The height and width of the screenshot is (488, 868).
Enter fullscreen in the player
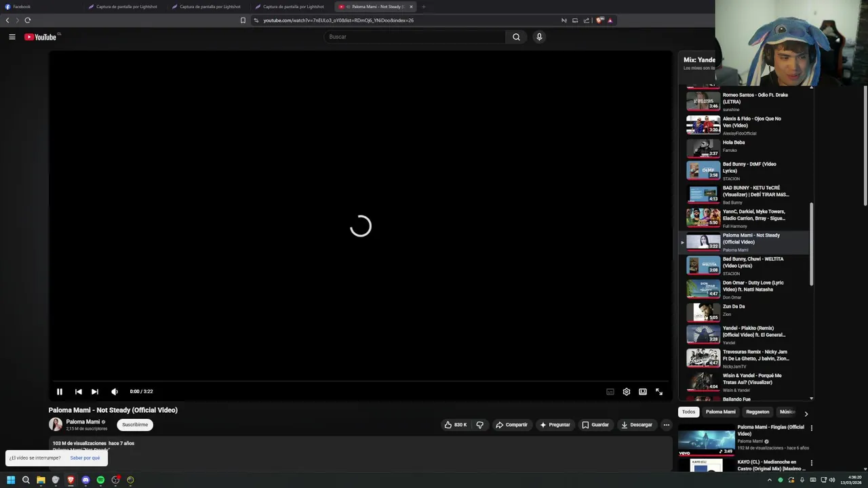pos(659,391)
